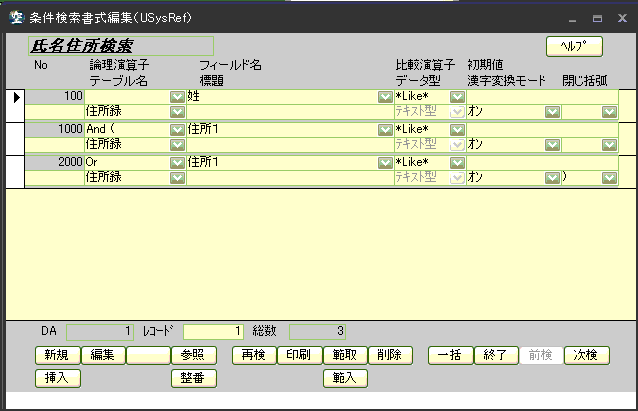638x411 pixels.
Task: Expand the フィールド名 dropdown showing 姓
Action: coord(385,97)
